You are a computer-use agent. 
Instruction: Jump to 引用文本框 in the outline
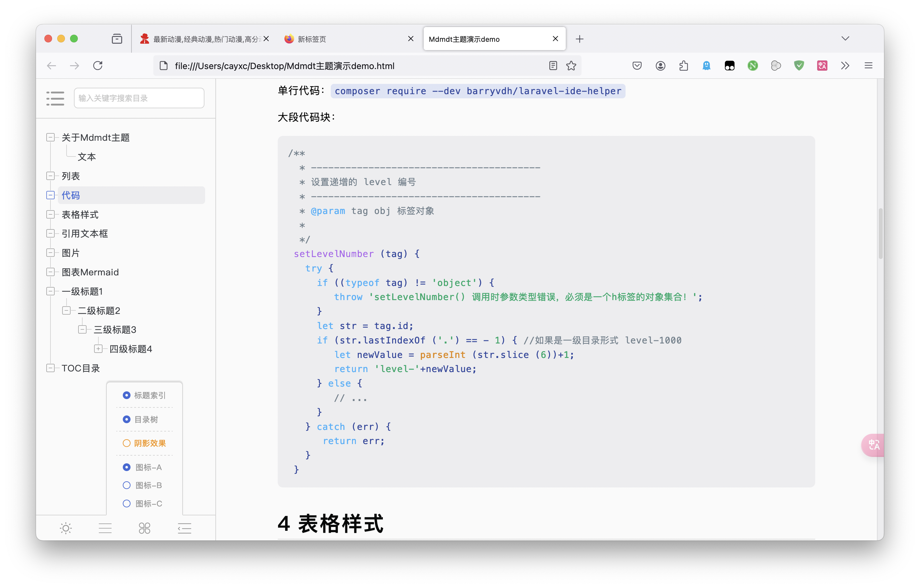pos(85,234)
